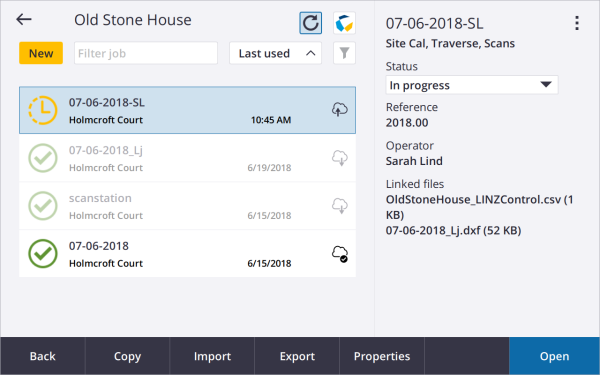Click the back arrow beside Old Stone House

(24, 20)
